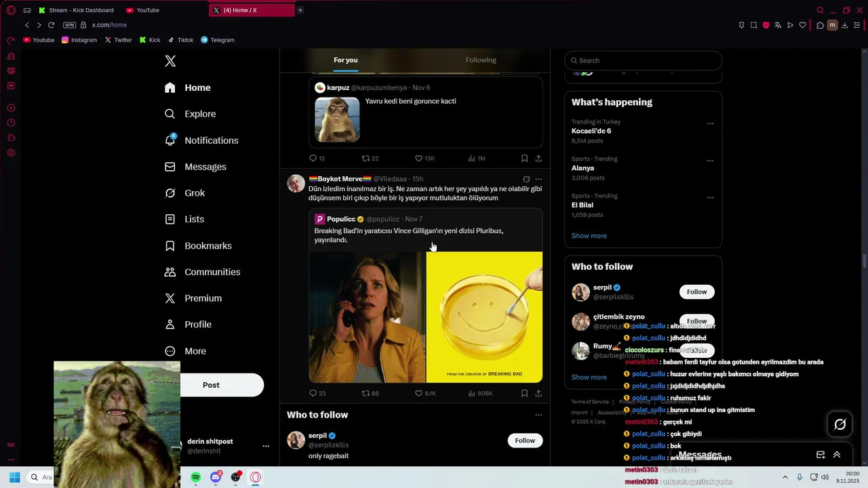This screenshot has width=868, height=488.
Task: Click the X logo in sidebar
Action: click(x=170, y=61)
